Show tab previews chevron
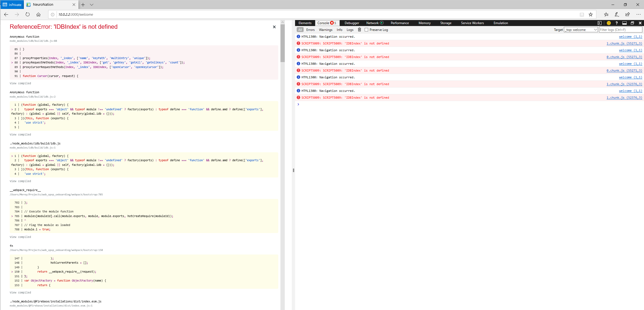The image size is (644, 310). pos(91,5)
